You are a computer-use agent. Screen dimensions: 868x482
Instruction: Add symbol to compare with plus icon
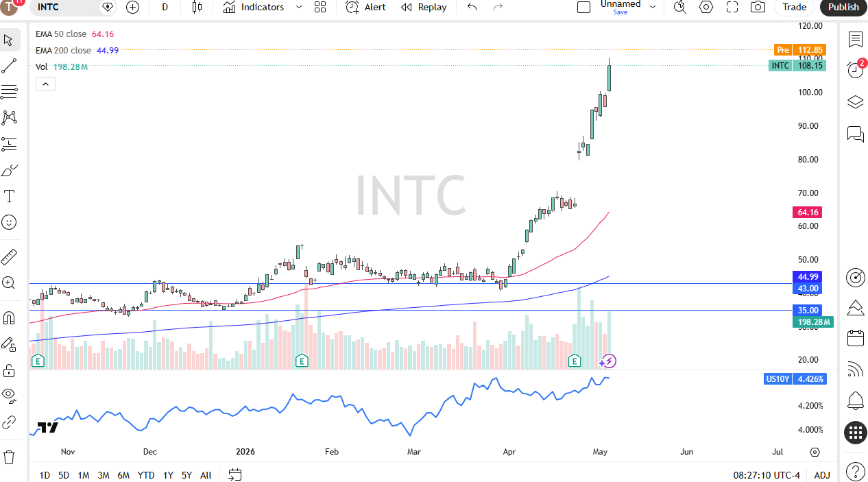(133, 7)
